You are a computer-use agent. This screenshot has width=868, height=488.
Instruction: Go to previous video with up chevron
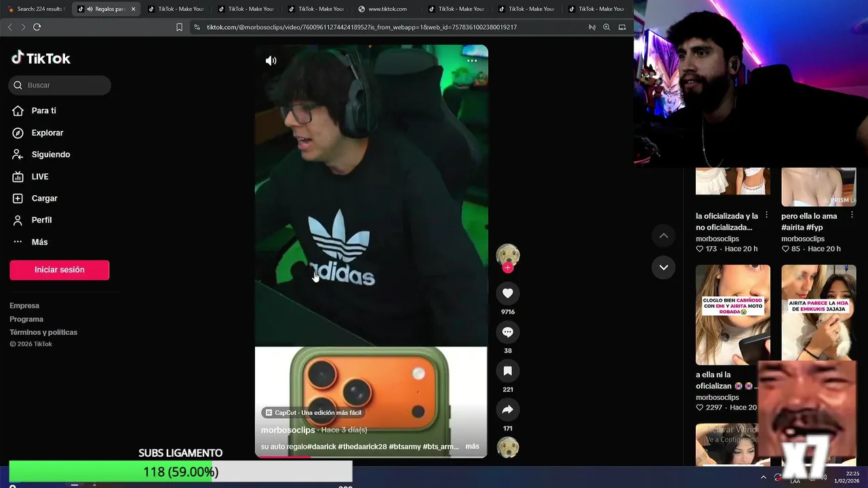coord(664,236)
